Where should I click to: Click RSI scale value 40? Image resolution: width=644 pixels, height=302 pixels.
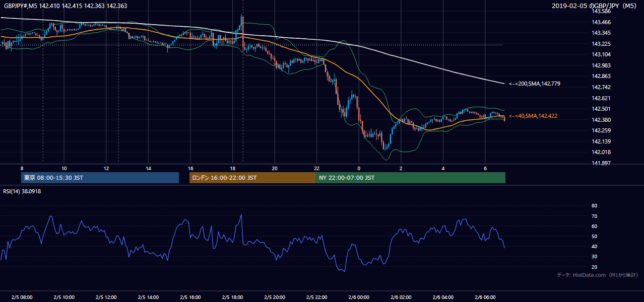pyautogui.click(x=594, y=246)
